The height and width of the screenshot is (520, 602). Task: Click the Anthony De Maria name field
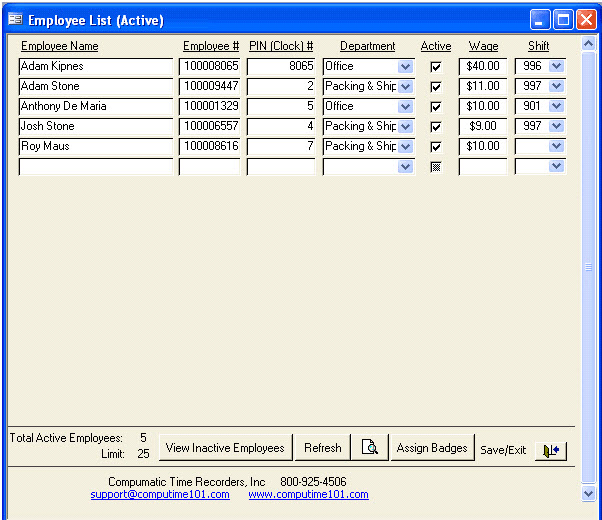tap(96, 106)
